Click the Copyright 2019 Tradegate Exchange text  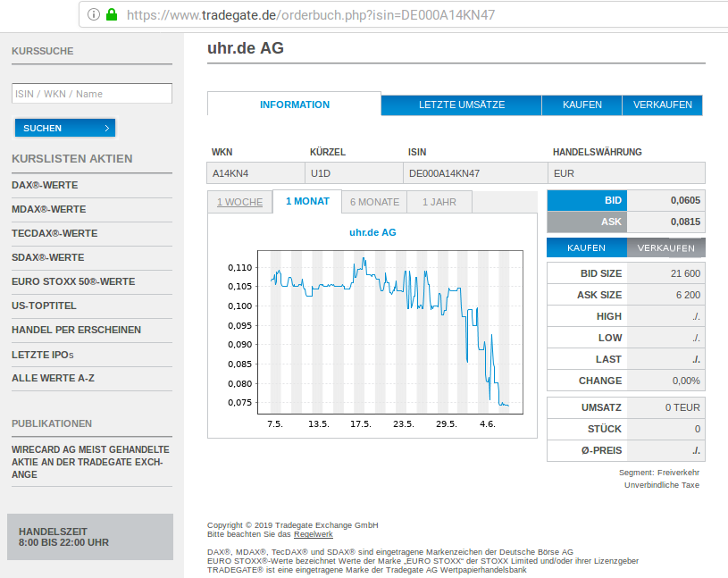[x=292, y=525]
